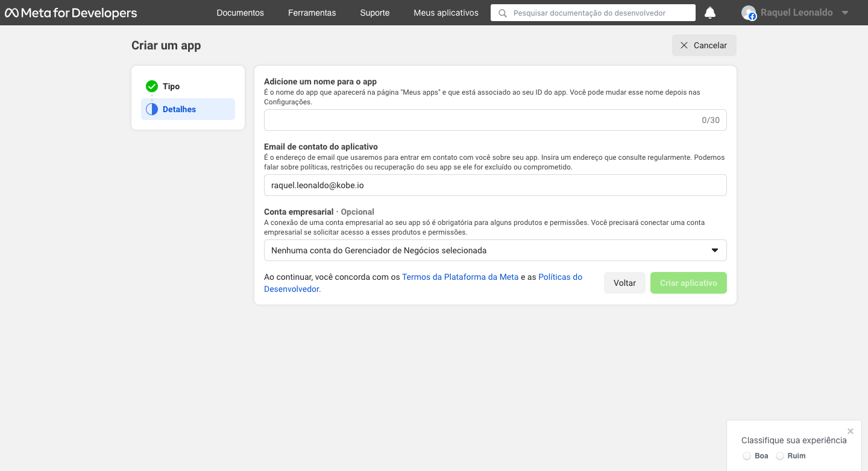868x471 pixels.
Task: Click the Cancelar button
Action: coord(703,45)
